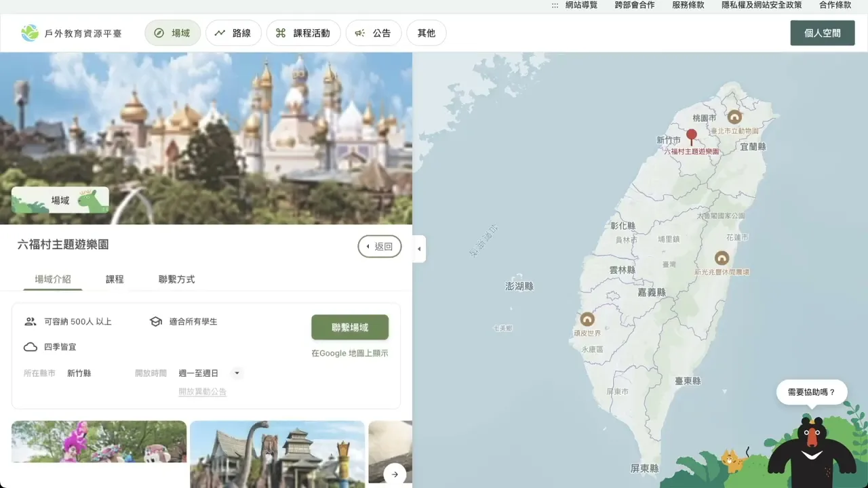Click the 四季皆宜 text
The height and width of the screenshot is (488, 868).
pyautogui.click(x=60, y=347)
